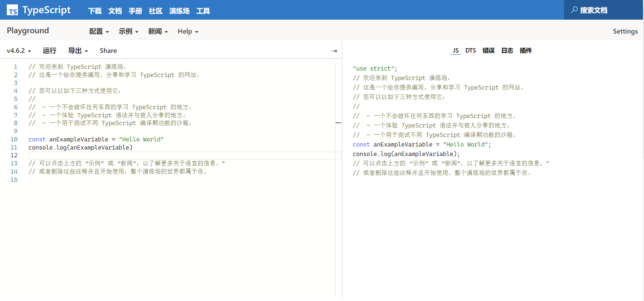
Task: Collapse sidebar with the arrow icon
Action: pos(334,51)
